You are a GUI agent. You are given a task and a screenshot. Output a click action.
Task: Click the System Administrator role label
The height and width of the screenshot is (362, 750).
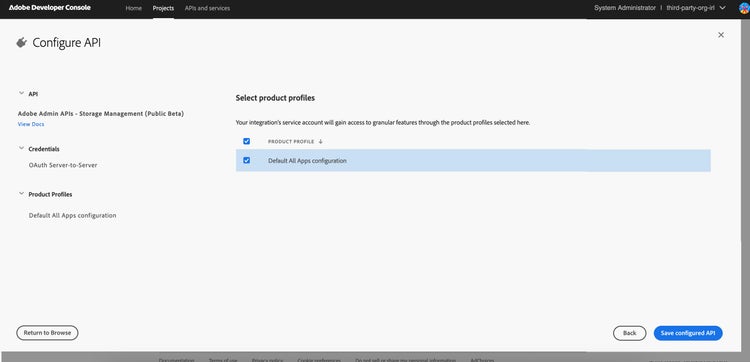625,8
